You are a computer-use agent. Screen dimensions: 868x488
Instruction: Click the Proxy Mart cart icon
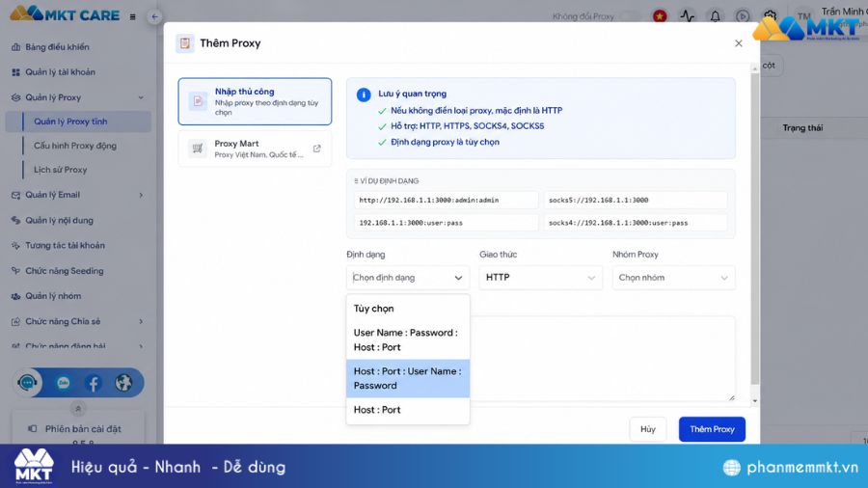198,149
